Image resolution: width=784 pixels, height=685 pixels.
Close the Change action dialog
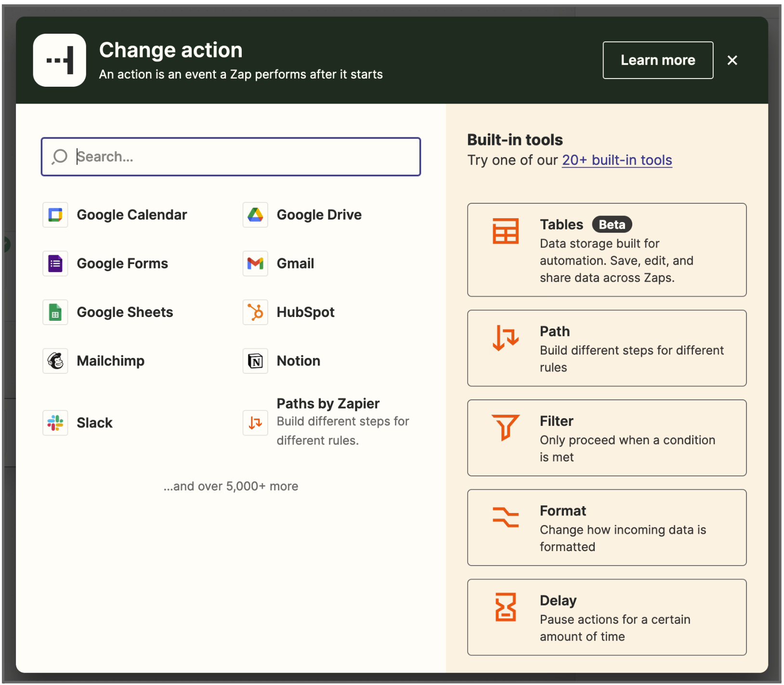click(732, 60)
